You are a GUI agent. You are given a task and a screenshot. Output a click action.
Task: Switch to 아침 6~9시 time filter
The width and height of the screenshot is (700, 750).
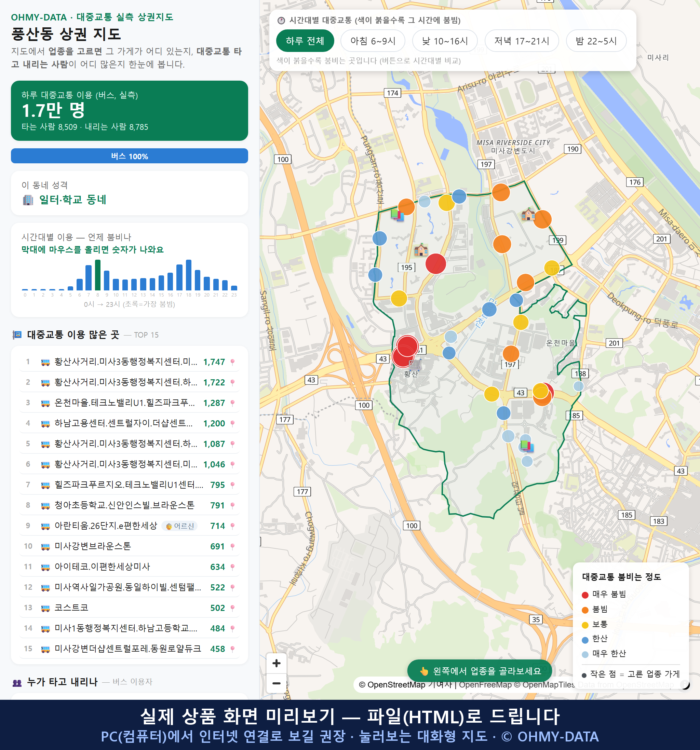(x=373, y=41)
